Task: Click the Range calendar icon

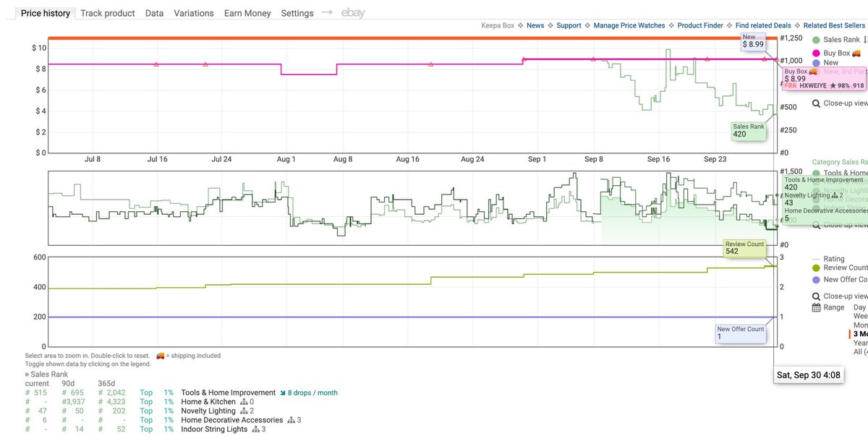Action: coord(816,307)
